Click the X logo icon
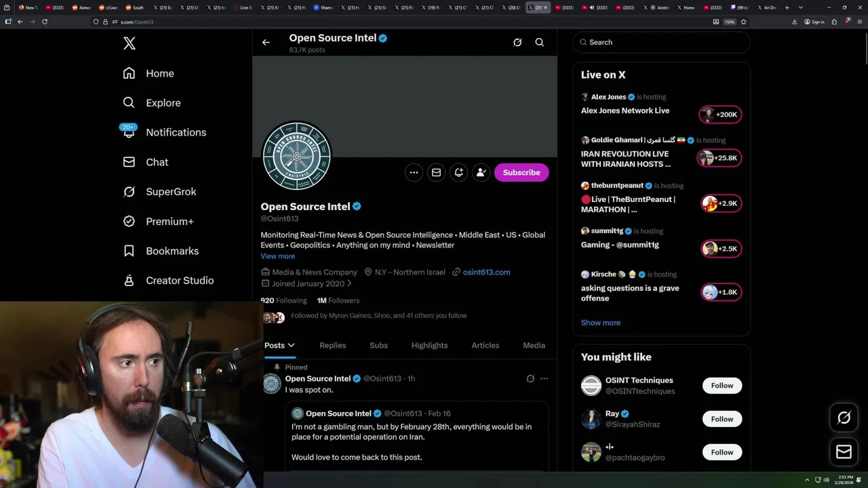This screenshot has width=868, height=488. pos(130,43)
